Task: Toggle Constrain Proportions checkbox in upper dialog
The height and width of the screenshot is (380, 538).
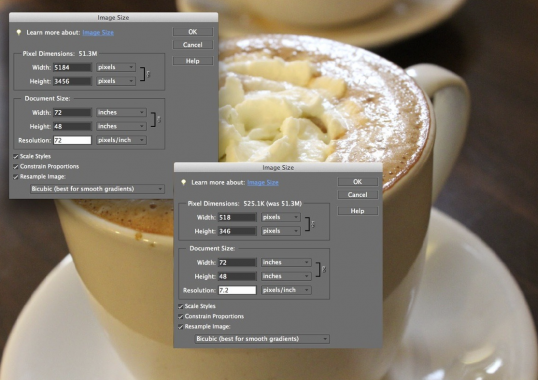Action: (x=16, y=167)
